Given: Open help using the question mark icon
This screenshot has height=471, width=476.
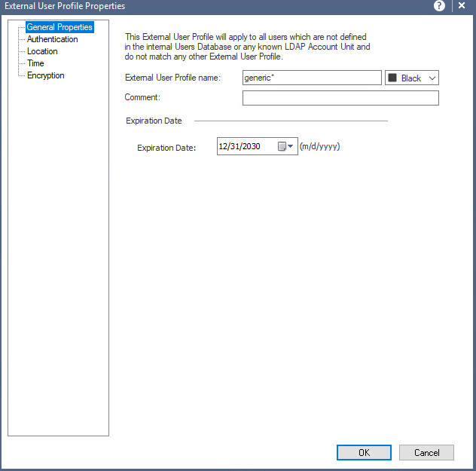Looking at the screenshot, I should [439, 6].
